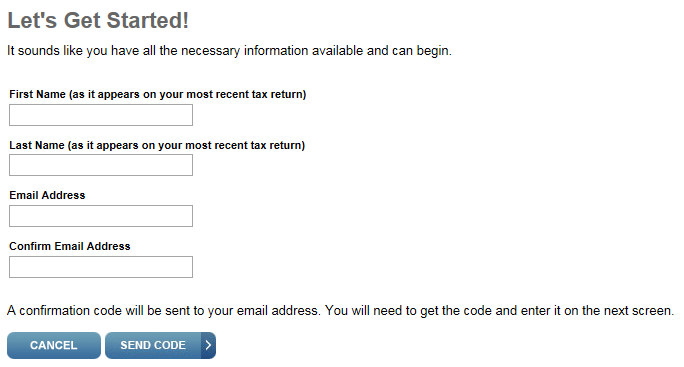Click the First Name label
Screen dimensions: 684x367
pos(38,94)
